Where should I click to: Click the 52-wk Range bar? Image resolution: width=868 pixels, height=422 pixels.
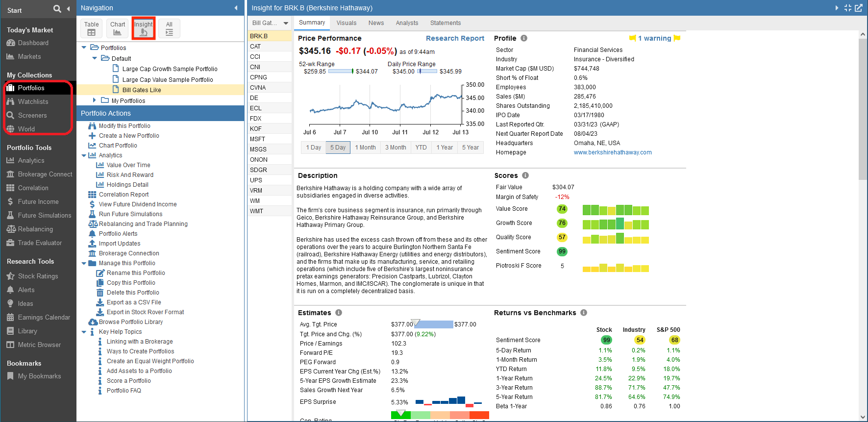click(341, 71)
